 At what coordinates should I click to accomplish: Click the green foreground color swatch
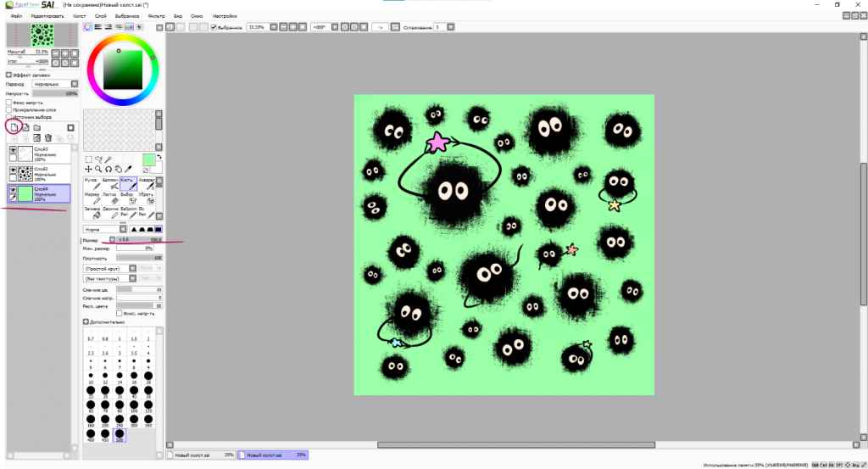tap(149, 160)
